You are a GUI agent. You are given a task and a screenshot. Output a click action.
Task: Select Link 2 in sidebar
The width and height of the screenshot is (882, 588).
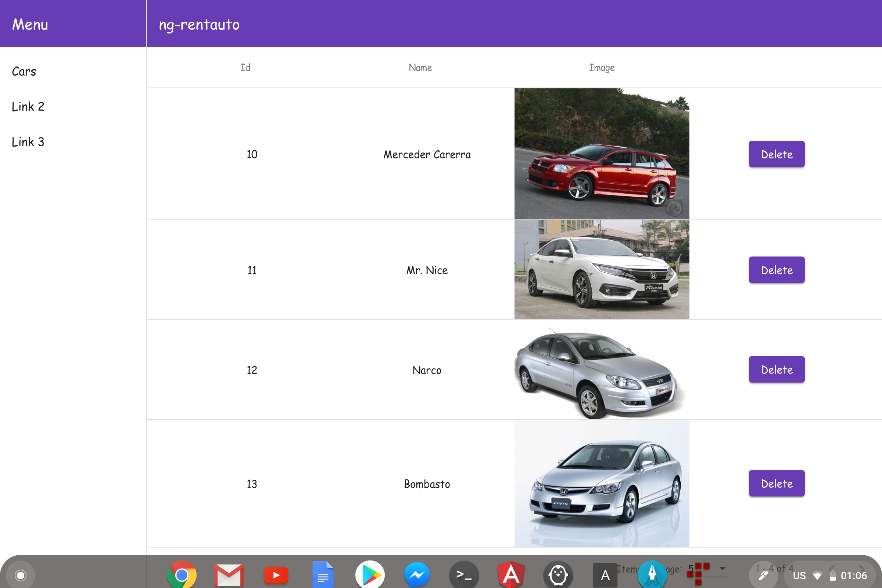coord(28,107)
